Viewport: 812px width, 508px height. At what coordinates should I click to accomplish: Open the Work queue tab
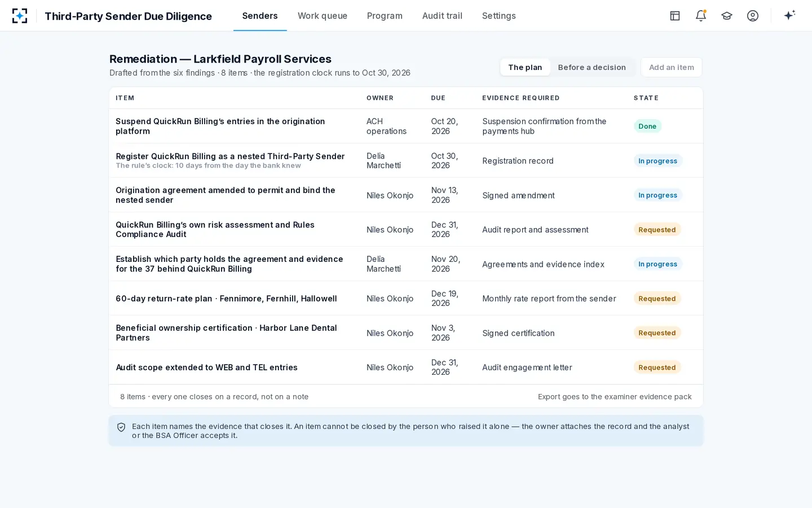point(323,16)
